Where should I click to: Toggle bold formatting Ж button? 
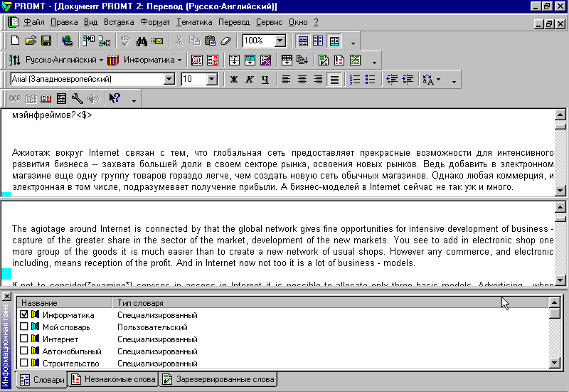(234, 79)
